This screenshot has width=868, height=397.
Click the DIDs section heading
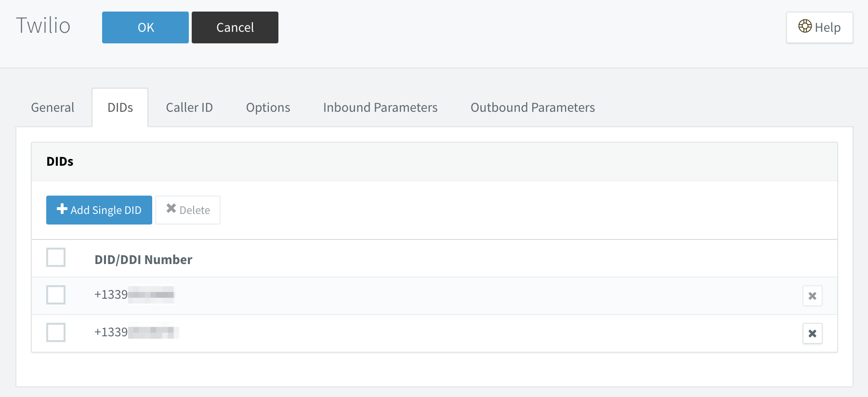pyautogui.click(x=60, y=161)
